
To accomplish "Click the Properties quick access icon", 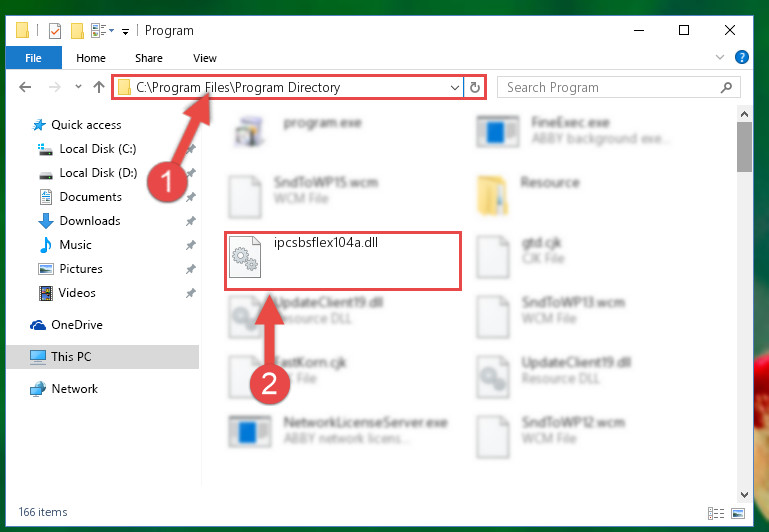I will tap(55, 30).
